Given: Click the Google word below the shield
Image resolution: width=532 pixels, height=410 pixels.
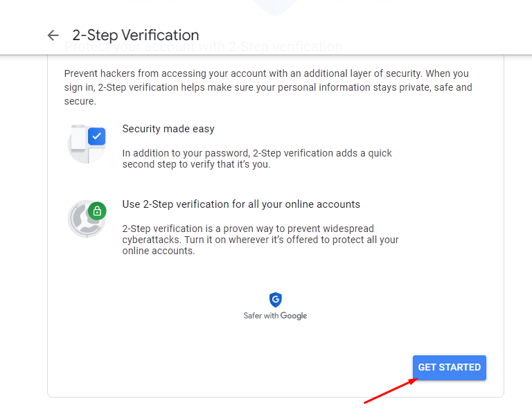Looking at the screenshot, I should [294, 316].
